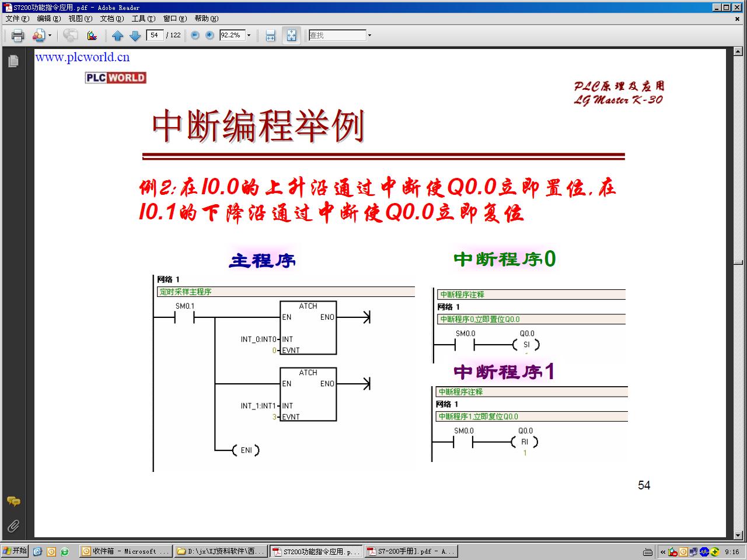Go to previous page with up arrow
Screen dimensions: 747x560
click(x=117, y=36)
